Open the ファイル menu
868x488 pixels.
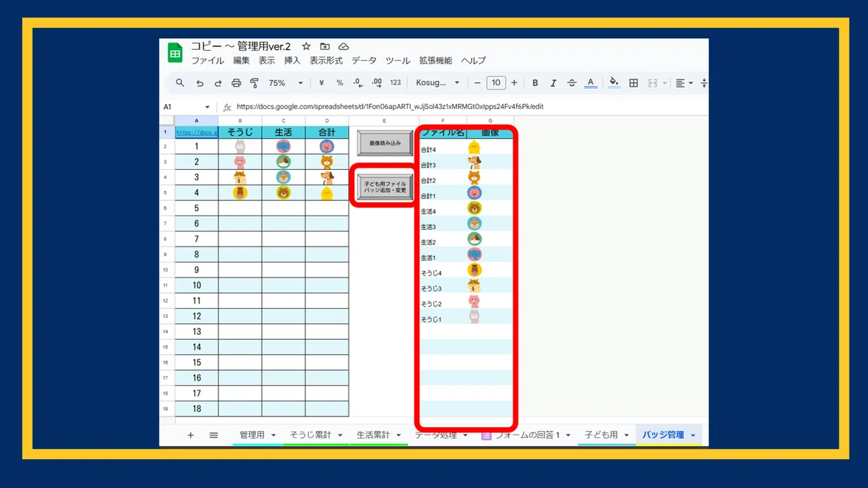click(208, 61)
